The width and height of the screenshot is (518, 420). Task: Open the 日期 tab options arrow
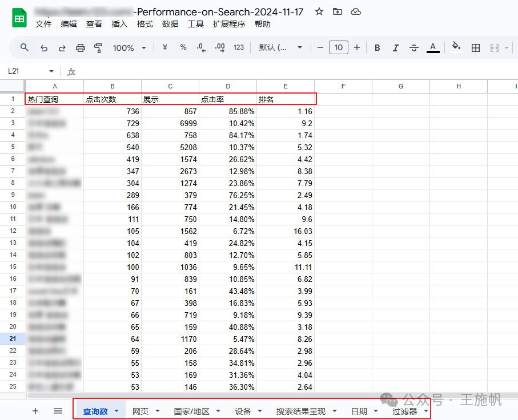(x=376, y=411)
